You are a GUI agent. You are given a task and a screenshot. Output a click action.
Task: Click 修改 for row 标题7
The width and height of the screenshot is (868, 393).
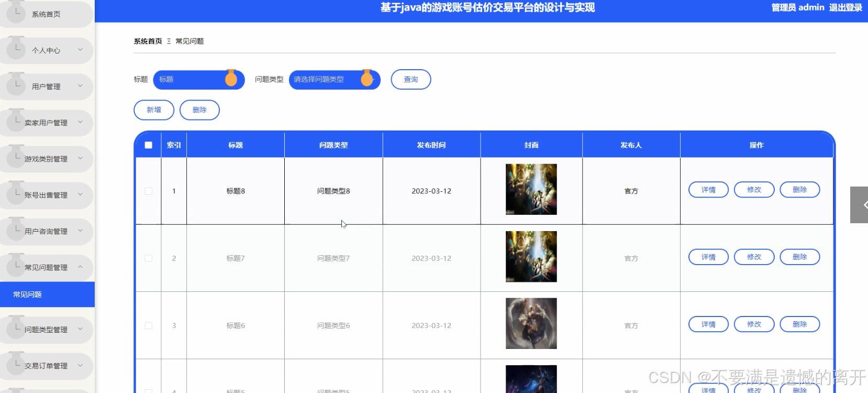[754, 257]
